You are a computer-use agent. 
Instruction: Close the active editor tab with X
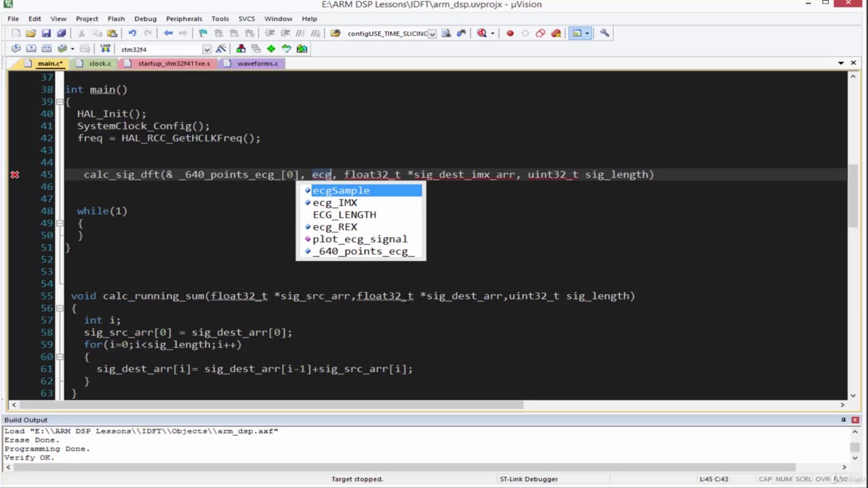pyautogui.click(x=854, y=63)
